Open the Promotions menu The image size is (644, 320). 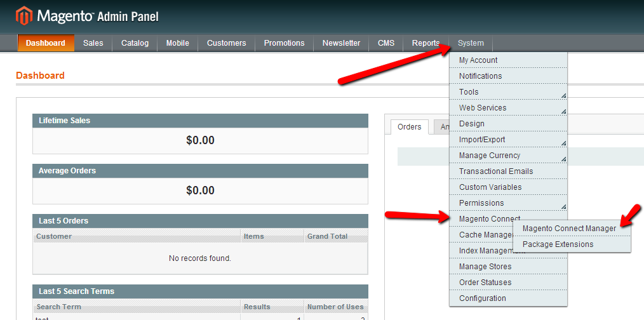pos(285,43)
